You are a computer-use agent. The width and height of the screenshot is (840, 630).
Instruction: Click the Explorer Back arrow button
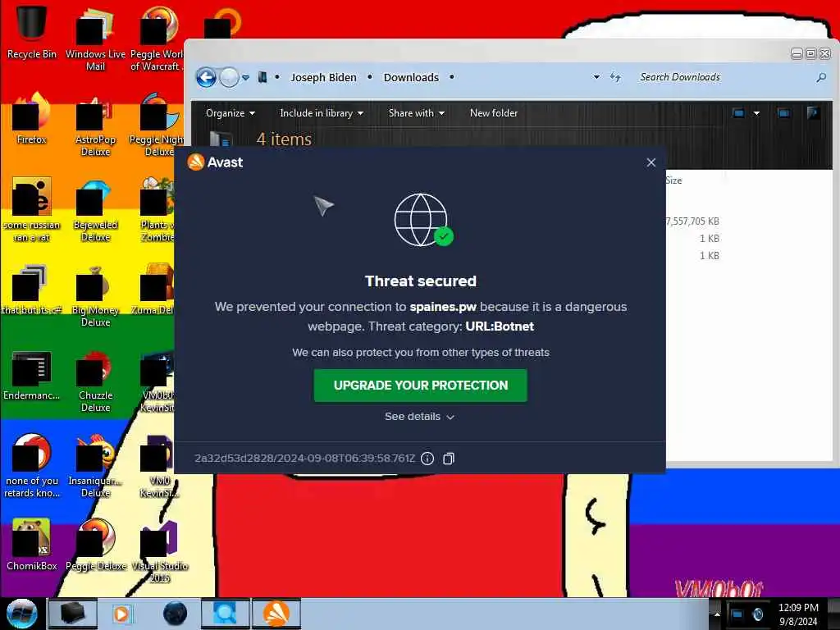206,78
